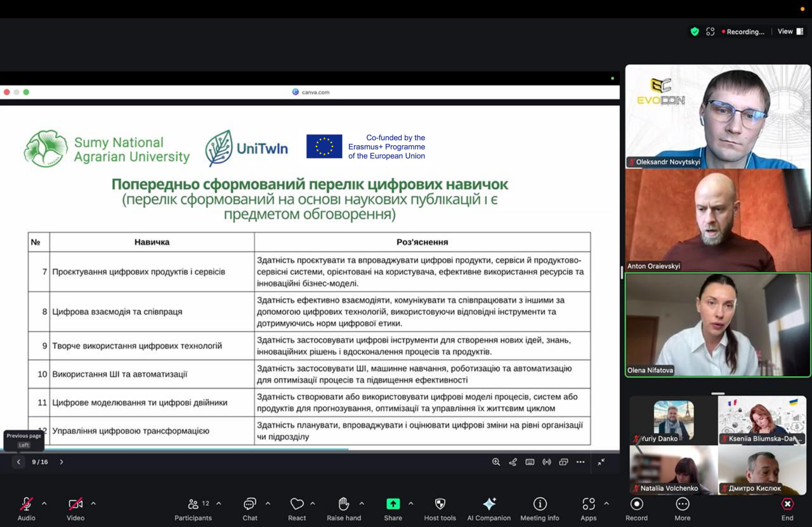Expand the arrow next to Participants
Viewport: 812px width, 527px height.
coord(219,504)
